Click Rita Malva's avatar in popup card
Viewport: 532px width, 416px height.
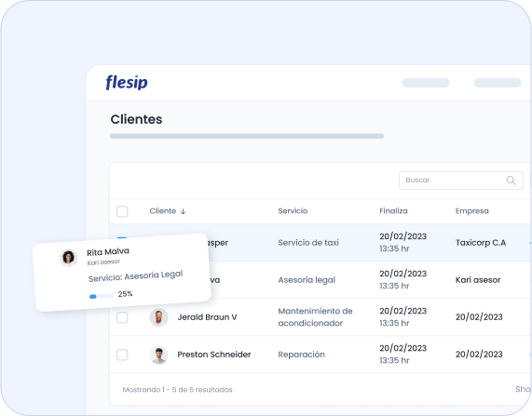pyautogui.click(x=68, y=258)
